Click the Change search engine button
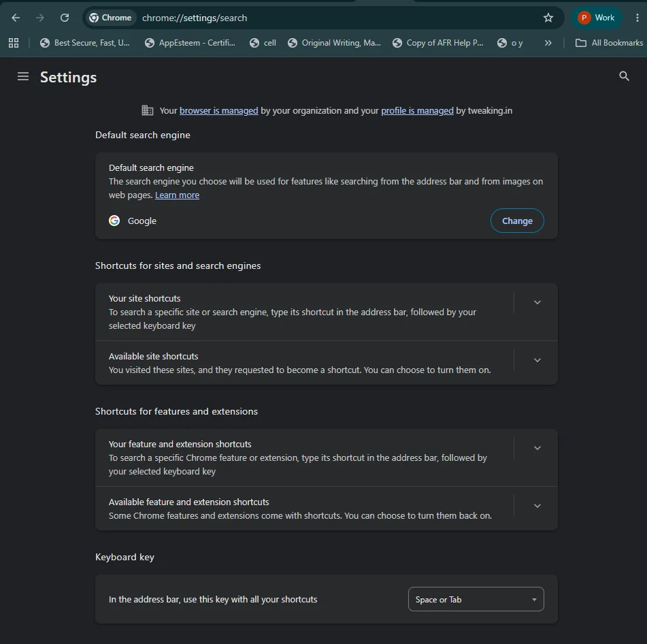 pyautogui.click(x=517, y=221)
